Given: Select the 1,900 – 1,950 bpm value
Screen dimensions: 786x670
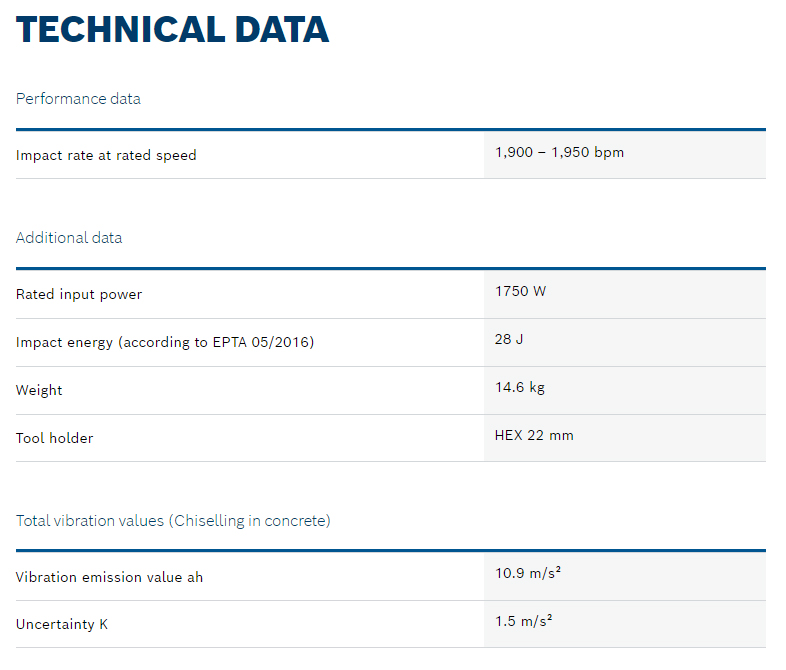Looking at the screenshot, I should coord(559,153).
